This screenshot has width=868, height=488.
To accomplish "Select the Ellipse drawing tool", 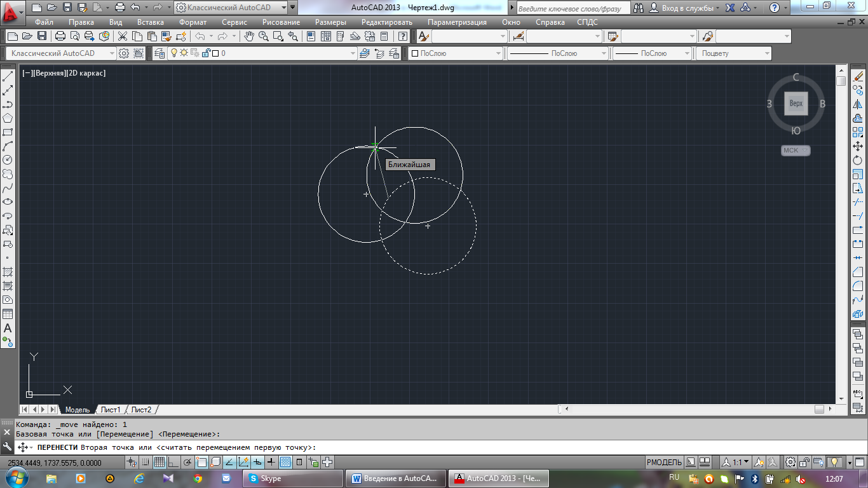I will tap(8, 202).
